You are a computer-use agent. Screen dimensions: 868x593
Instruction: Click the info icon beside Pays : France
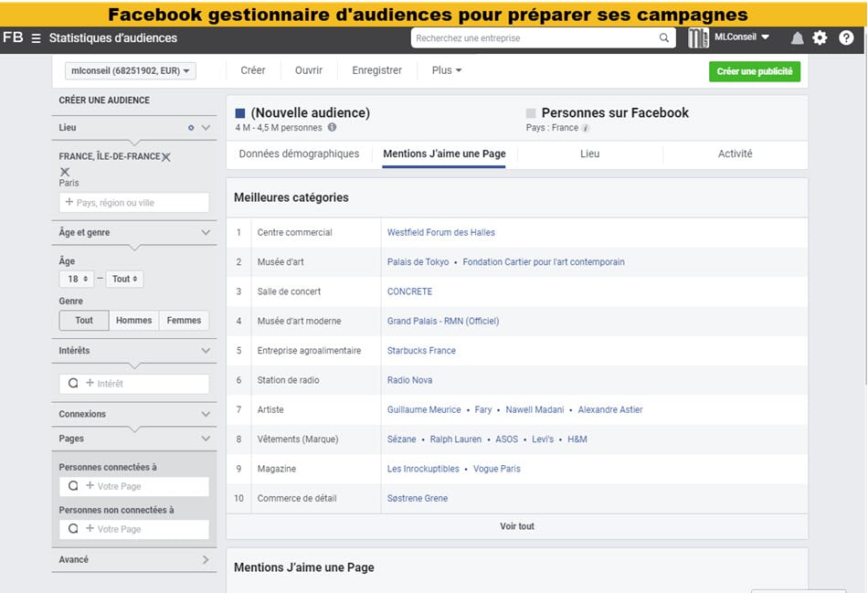pyautogui.click(x=586, y=128)
